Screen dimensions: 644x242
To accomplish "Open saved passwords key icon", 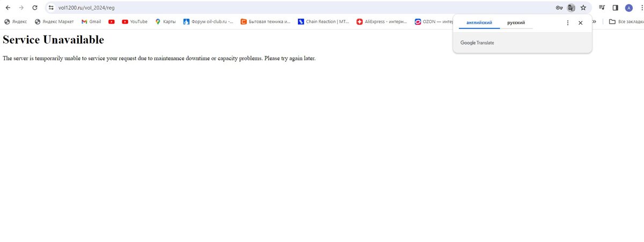I will pyautogui.click(x=559, y=8).
